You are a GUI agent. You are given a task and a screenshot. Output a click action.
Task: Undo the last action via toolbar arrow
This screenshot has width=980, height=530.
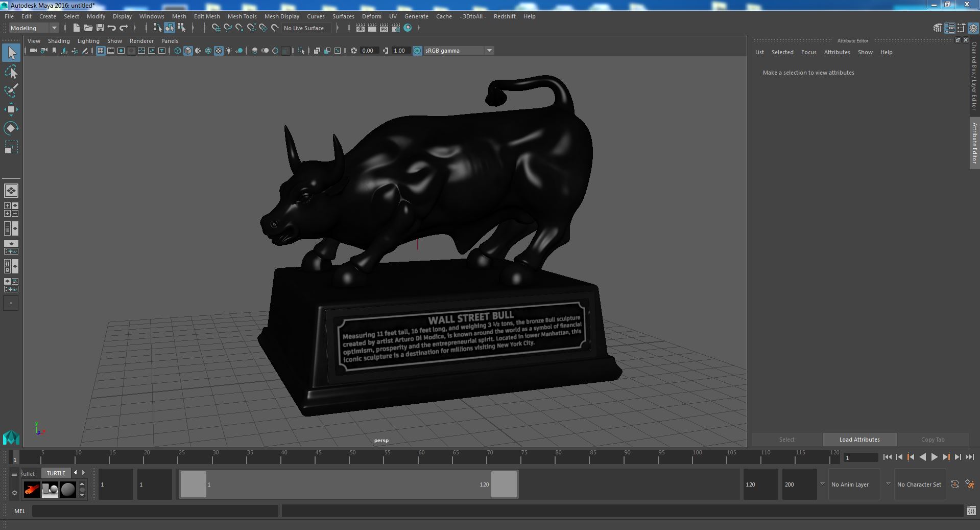pos(112,28)
